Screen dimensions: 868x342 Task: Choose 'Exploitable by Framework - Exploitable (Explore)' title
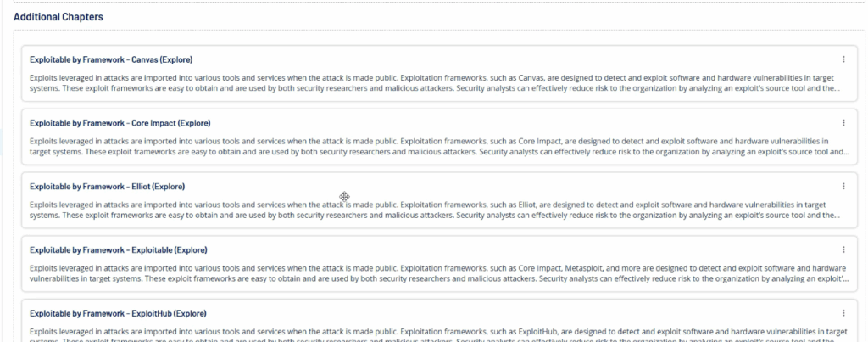(x=119, y=250)
